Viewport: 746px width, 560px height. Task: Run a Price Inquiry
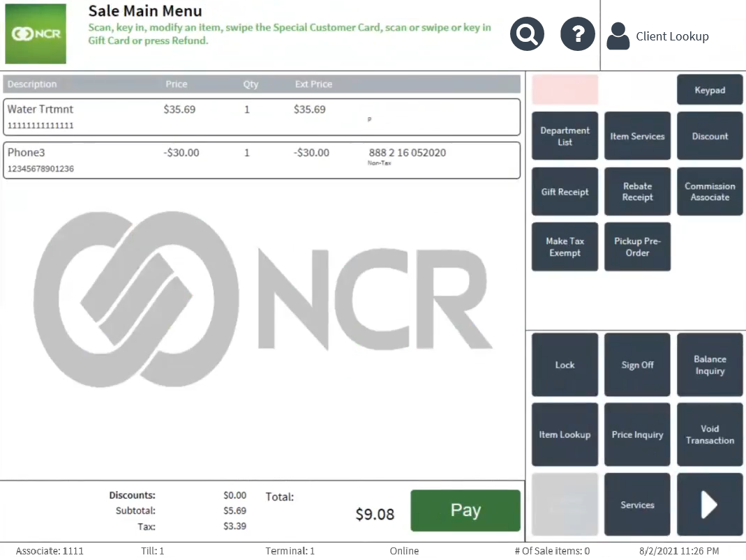[638, 434]
